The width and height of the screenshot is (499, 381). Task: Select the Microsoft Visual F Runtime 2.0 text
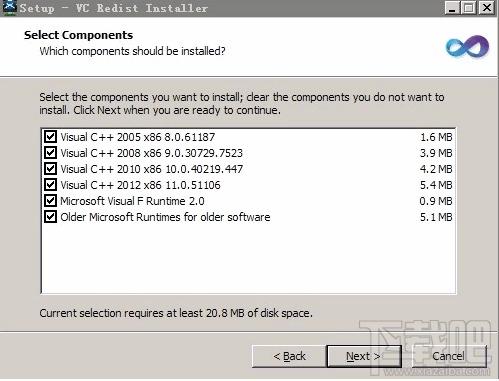coord(132,201)
